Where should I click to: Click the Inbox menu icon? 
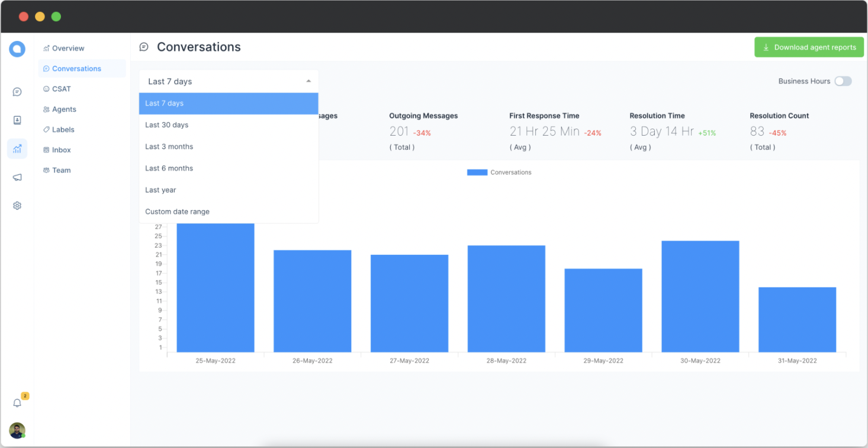point(46,150)
